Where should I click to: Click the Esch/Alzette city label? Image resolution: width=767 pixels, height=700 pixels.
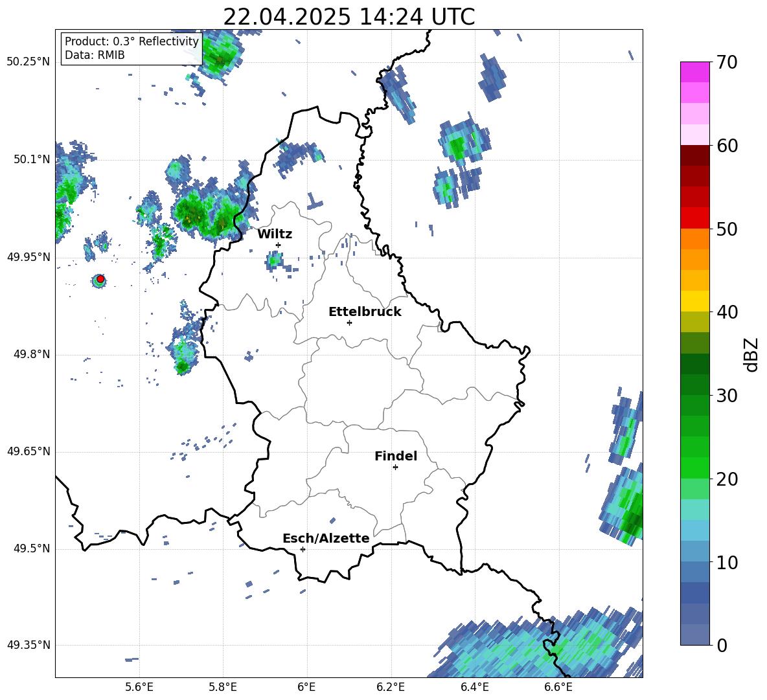[326, 538]
